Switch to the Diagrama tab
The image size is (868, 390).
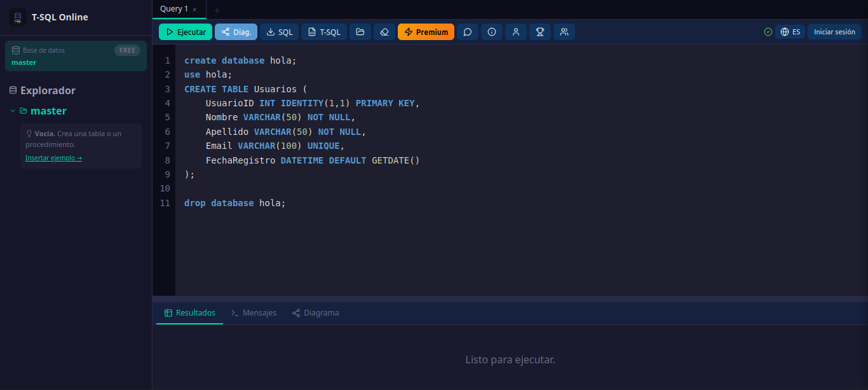pos(315,313)
